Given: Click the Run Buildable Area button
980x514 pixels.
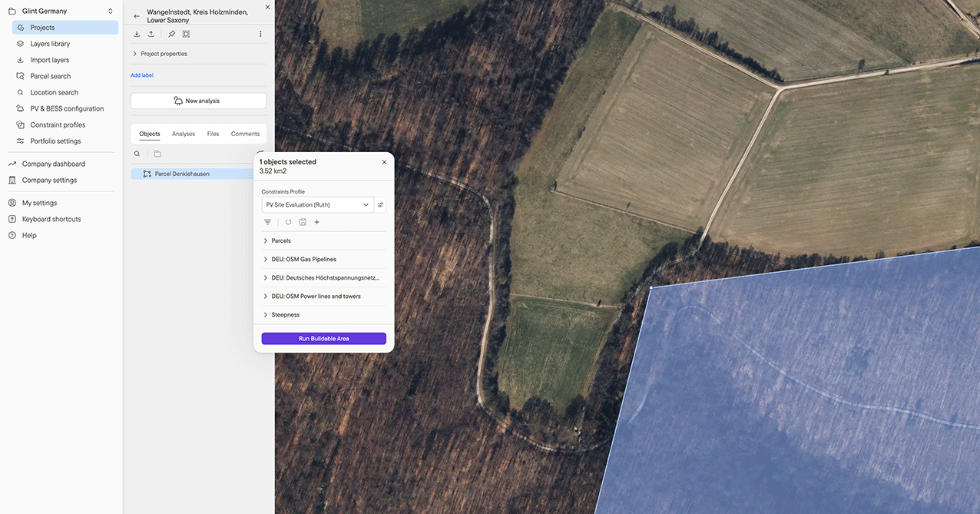Looking at the screenshot, I should [323, 339].
